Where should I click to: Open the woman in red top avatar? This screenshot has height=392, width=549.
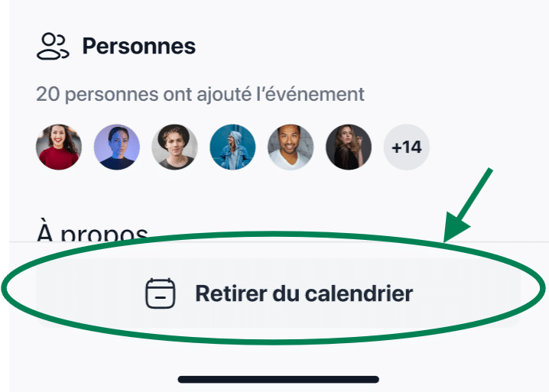click(x=58, y=147)
